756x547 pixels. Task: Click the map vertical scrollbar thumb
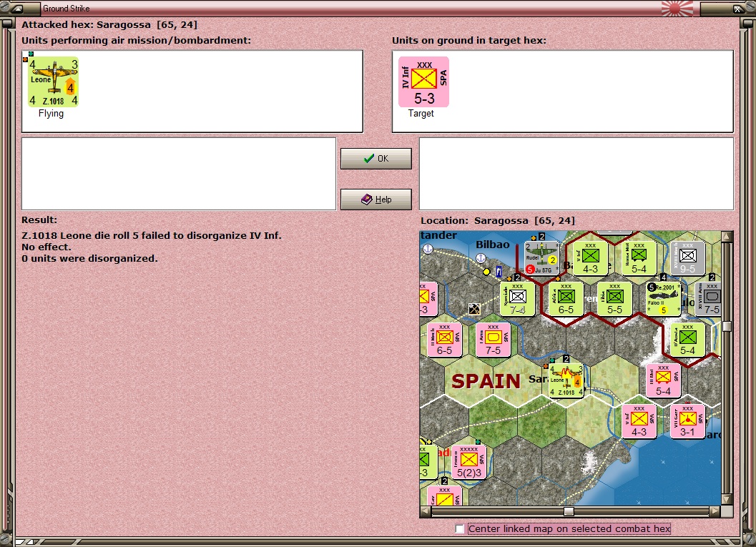[727, 327]
